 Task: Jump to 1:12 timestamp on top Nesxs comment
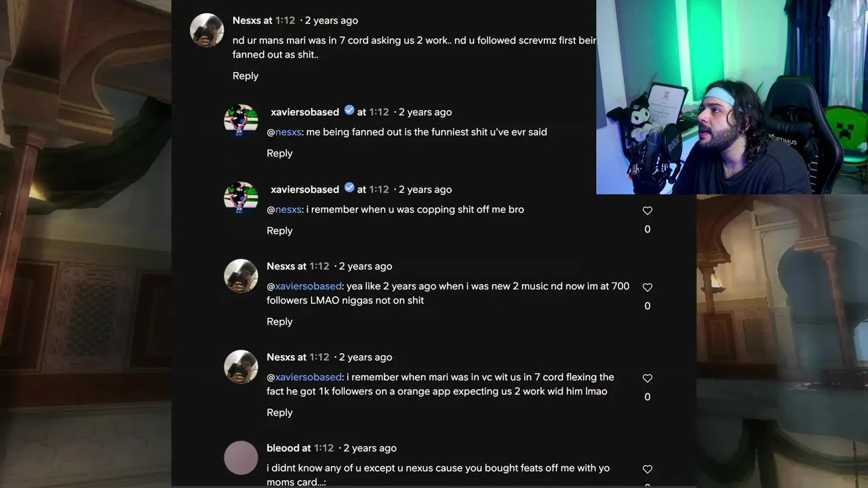coord(285,20)
